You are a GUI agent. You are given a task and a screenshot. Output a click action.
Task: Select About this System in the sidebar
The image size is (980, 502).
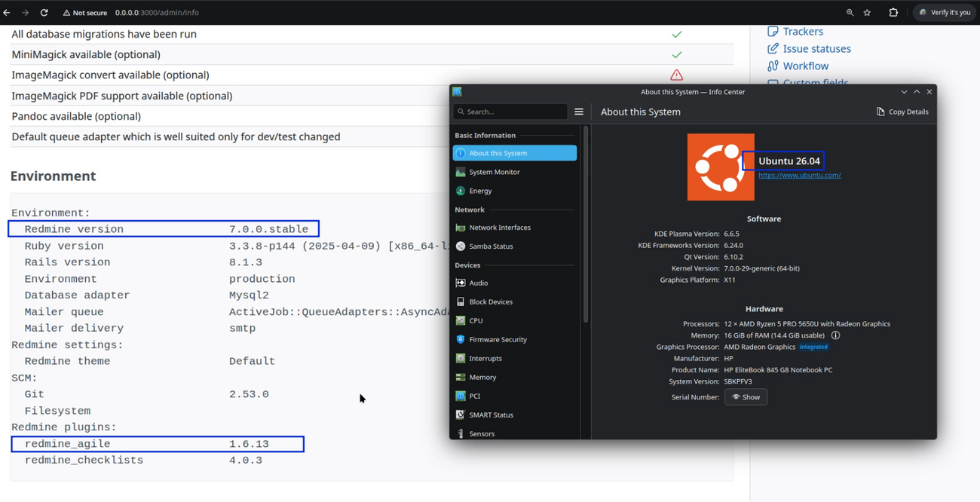point(515,153)
